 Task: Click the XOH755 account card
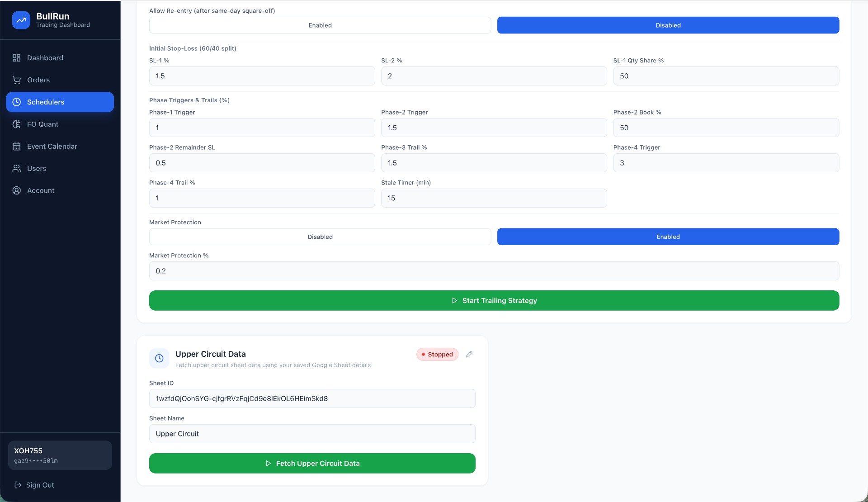60,455
